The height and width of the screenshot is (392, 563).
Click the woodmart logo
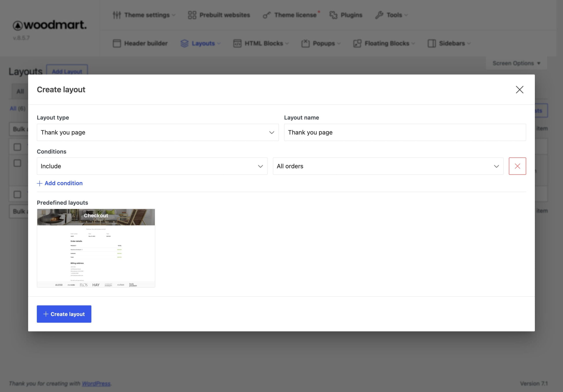[x=50, y=25]
